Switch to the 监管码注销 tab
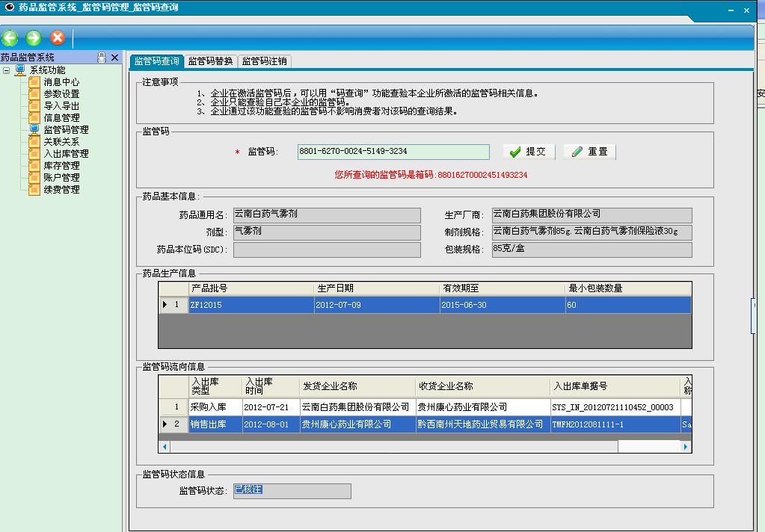 coord(265,61)
